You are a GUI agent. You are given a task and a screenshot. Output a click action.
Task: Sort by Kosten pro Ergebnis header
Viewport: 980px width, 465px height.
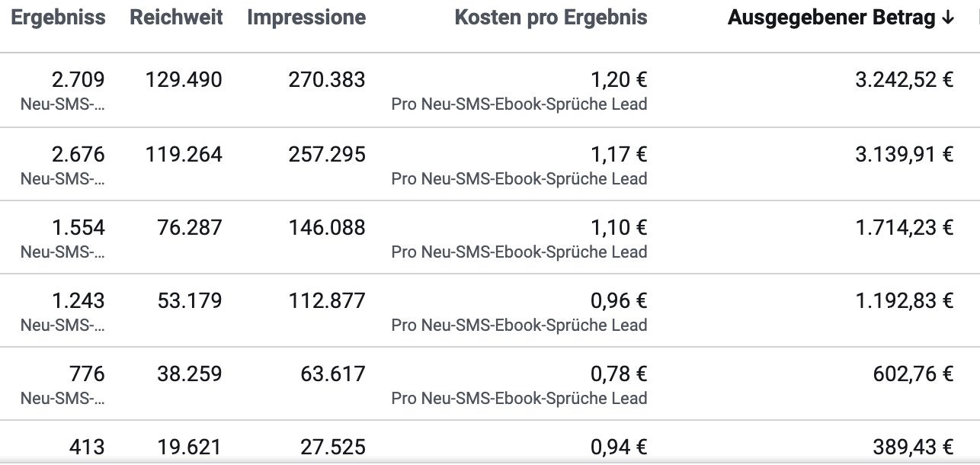tap(551, 18)
